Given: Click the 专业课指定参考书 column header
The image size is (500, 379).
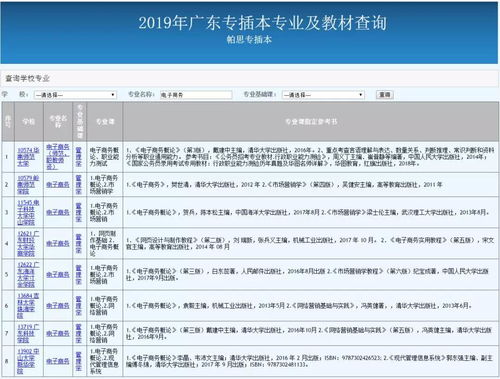Looking at the screenshot, I should click(311, 122).
